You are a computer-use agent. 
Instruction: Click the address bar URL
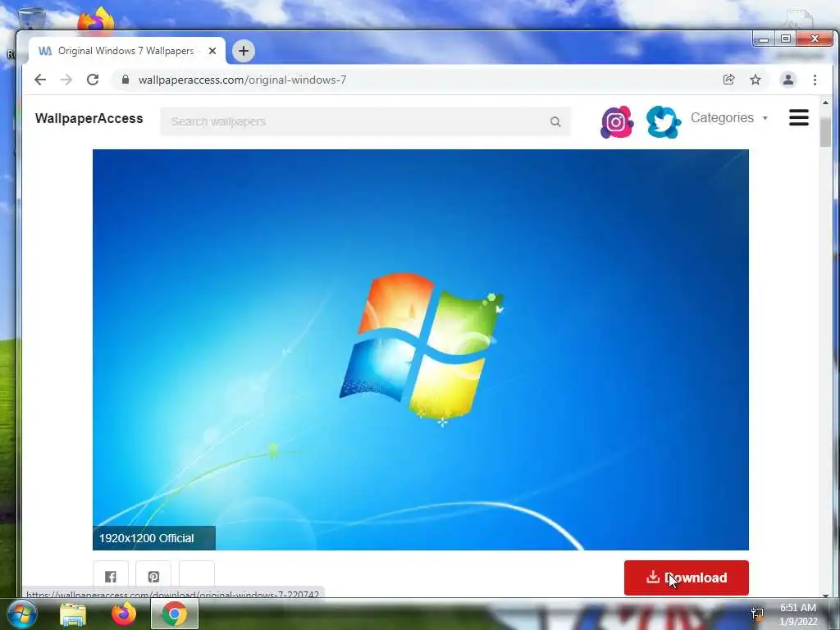(x=242, y=80)
